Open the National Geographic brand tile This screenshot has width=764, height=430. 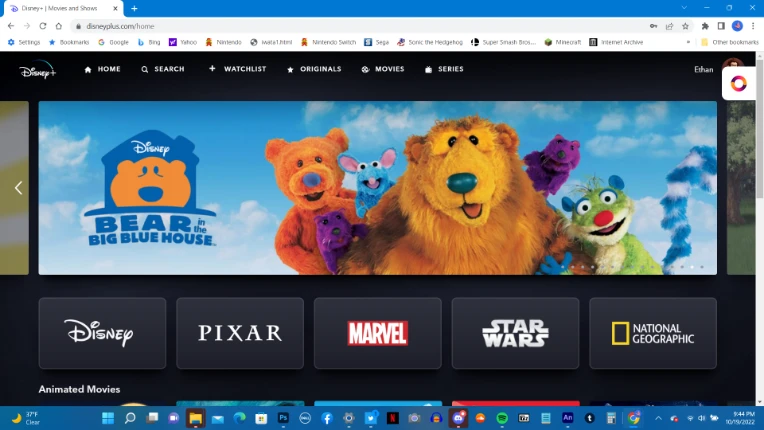653,333
